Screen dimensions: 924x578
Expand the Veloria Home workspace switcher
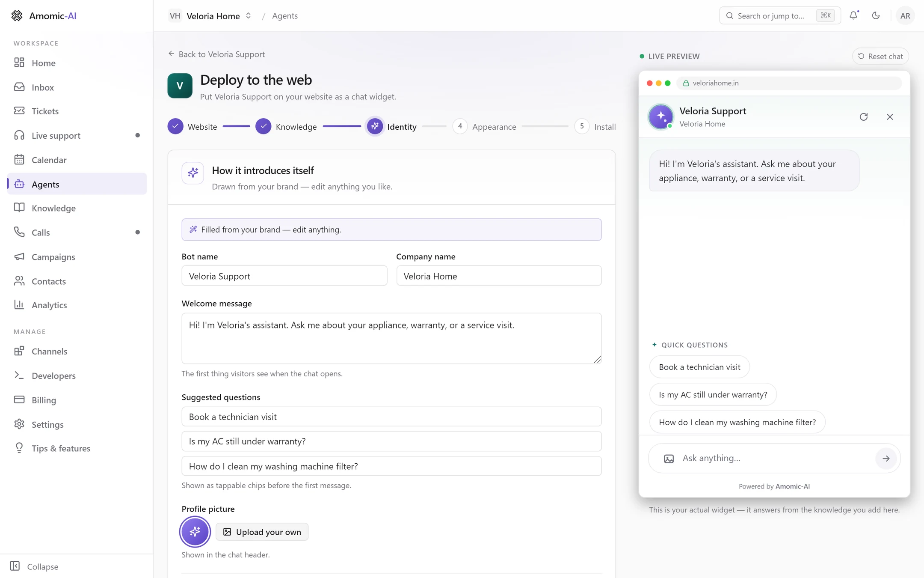[210, 16]
